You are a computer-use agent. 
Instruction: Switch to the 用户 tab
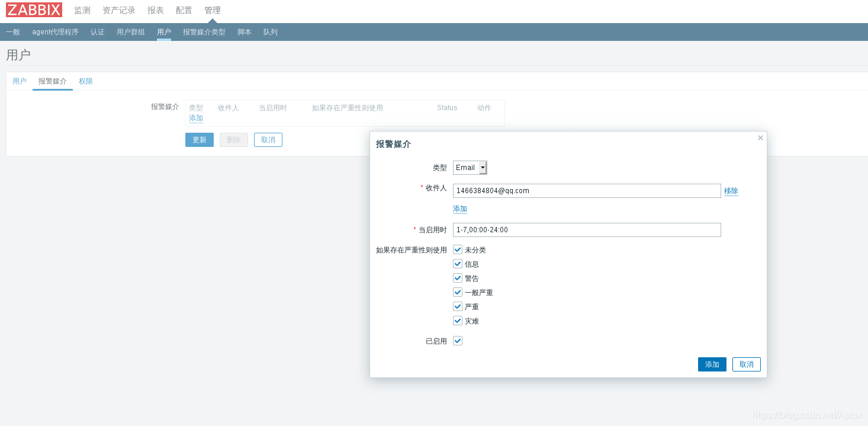point(20,81)
